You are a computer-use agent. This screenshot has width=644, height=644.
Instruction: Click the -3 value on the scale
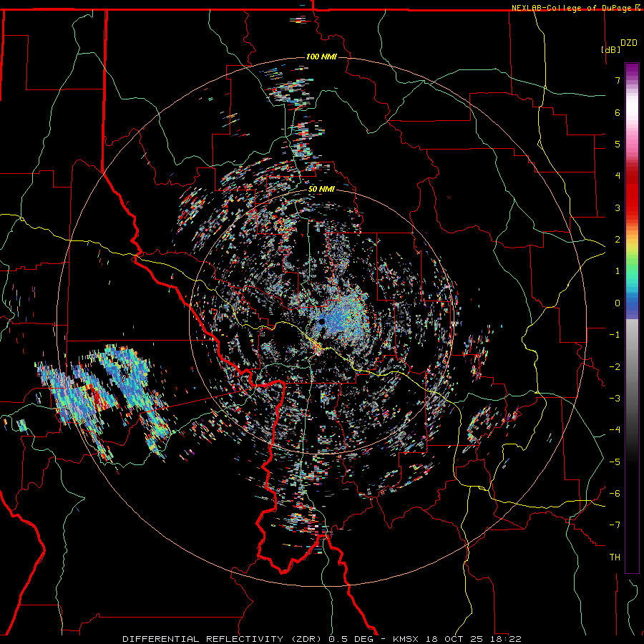(615, 398)
